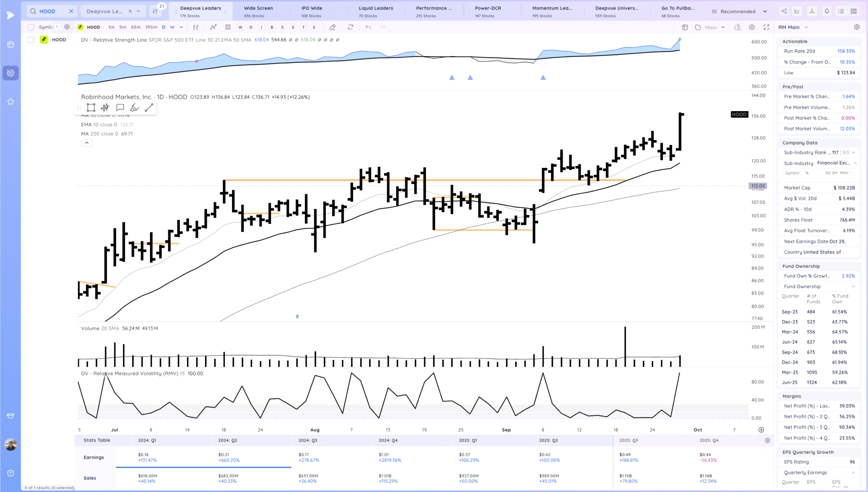The image size is (868, 492).
Task: Open the dashboard icon in left sidebar
Action: tap(11, 44)
